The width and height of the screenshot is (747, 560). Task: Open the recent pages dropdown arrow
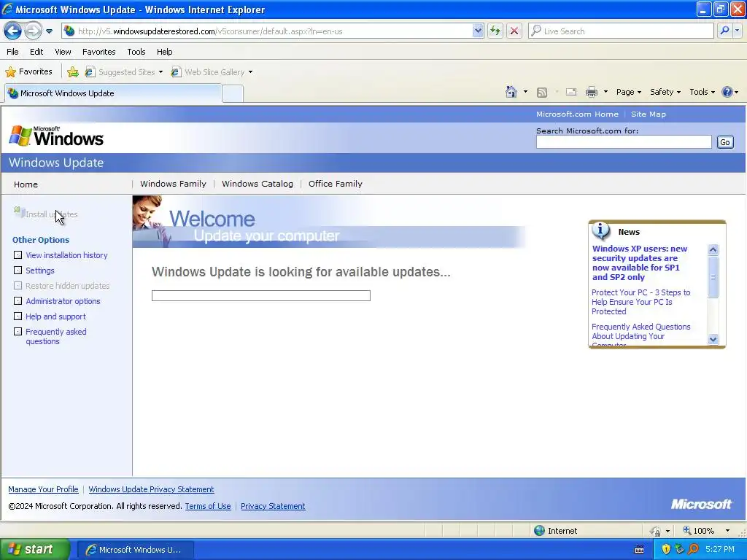pos(49,31)
